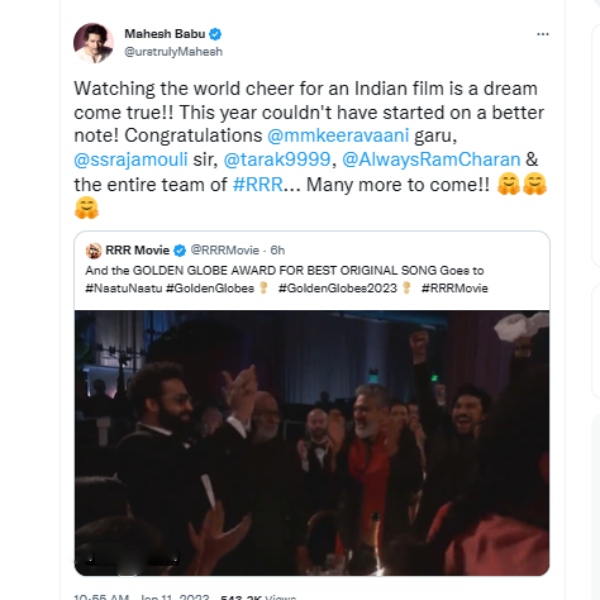Open Mahesh Babu's profile picture
600x600 pixels.
(93, 43)
